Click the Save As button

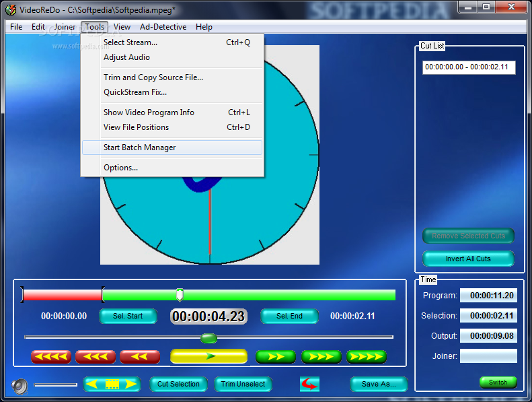(379, 384)
